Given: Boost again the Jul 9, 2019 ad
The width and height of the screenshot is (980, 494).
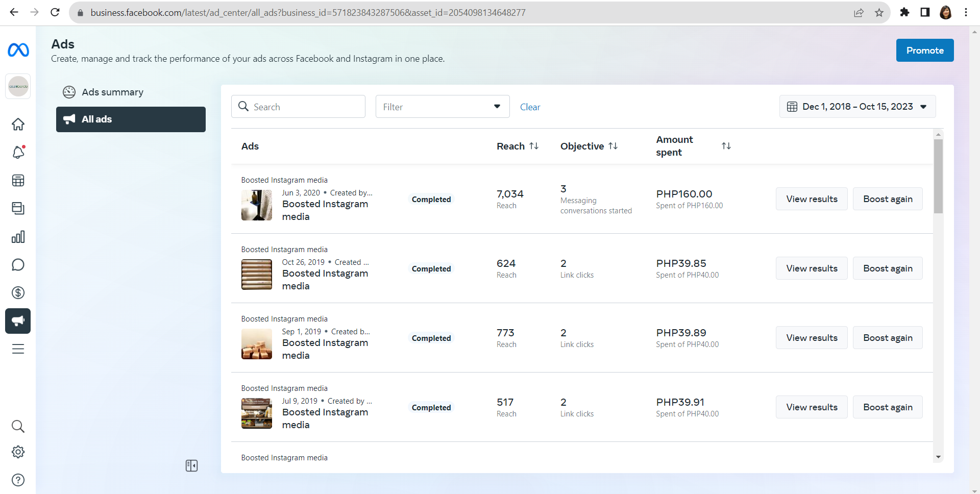Looking at the screenshot, I should pos(888,407).
